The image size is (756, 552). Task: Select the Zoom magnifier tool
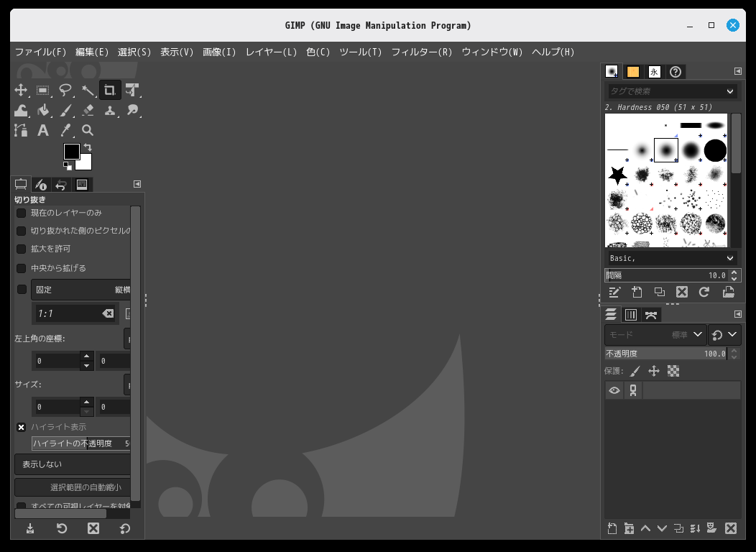[88, 130]
